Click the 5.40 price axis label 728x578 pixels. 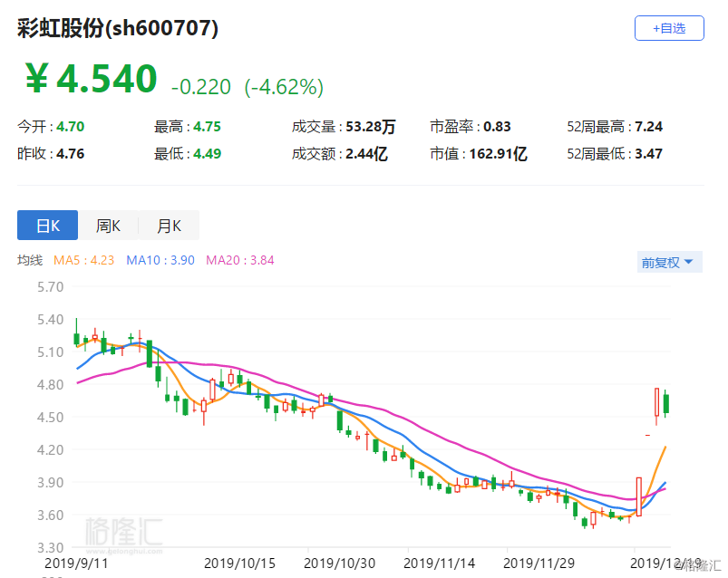[50, 320]
